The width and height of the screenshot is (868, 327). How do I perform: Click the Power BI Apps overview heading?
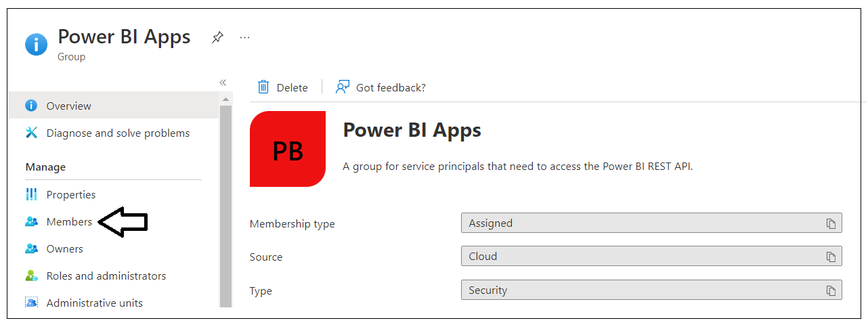412,130
